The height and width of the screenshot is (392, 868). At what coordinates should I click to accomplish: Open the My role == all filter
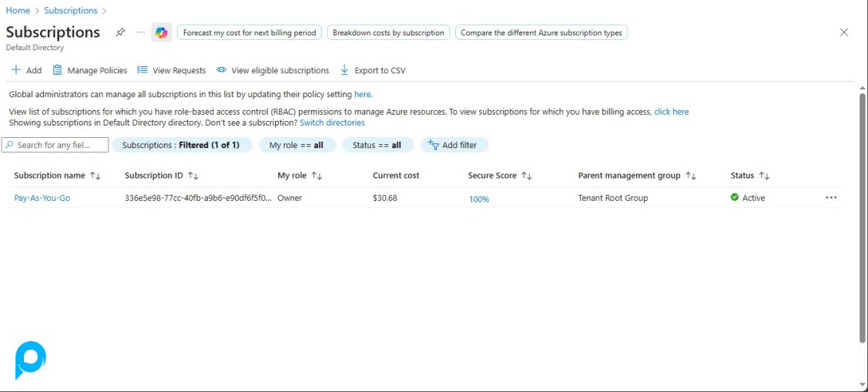pos(297,145)
